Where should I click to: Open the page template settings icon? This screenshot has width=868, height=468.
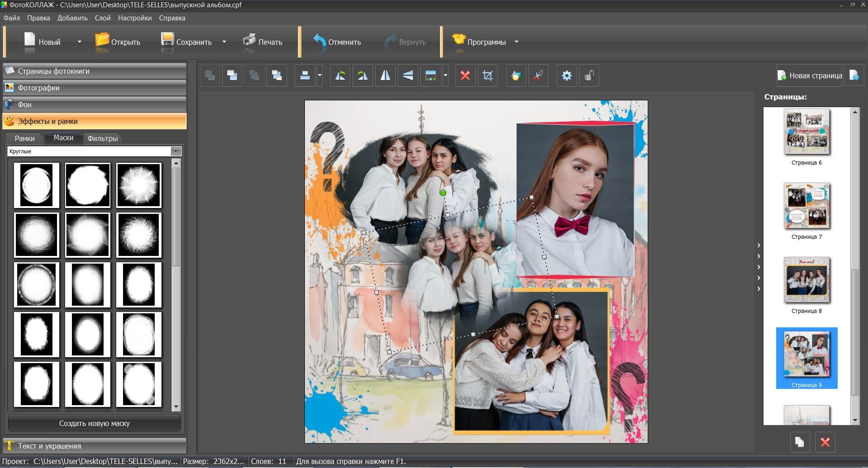[854, 76]
